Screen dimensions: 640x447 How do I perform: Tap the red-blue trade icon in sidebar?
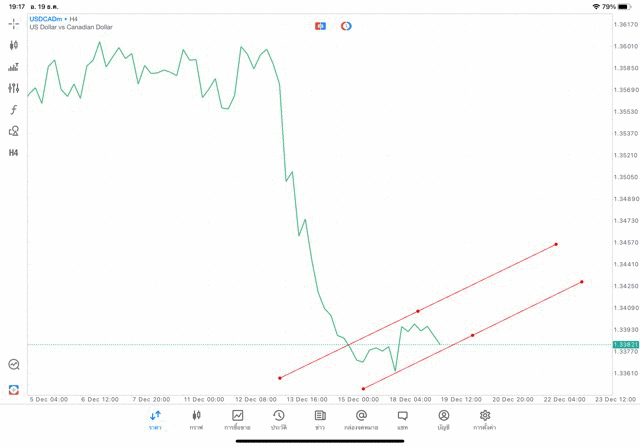point(14,390)
